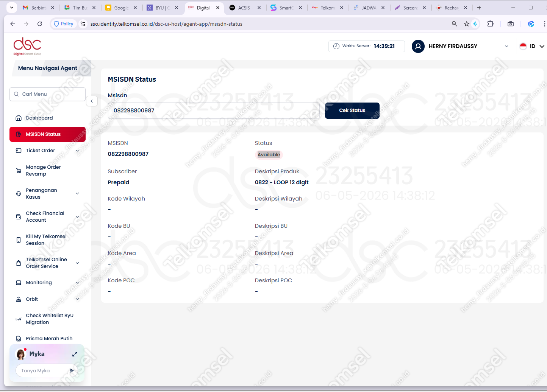The width and height of the screenshot is (547, 392).
Task: Open the browser zoom magnifier icon
Action: point(454,24)
